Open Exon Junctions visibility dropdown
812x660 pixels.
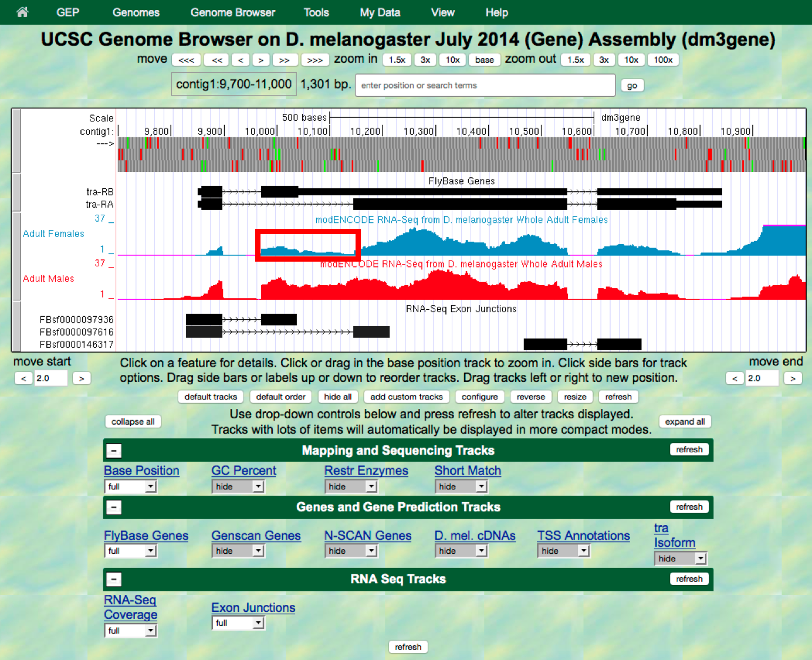[238, 623]
